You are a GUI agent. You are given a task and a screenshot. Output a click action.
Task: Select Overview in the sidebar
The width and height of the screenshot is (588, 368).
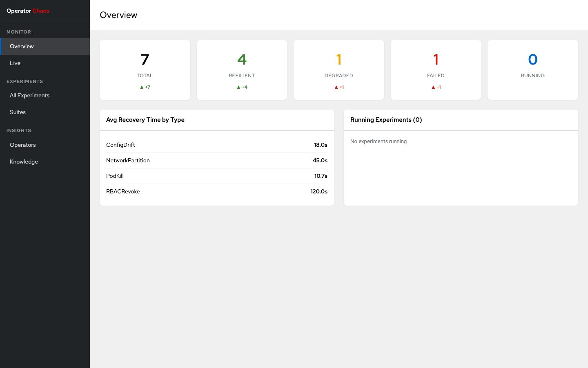[22, 46]
